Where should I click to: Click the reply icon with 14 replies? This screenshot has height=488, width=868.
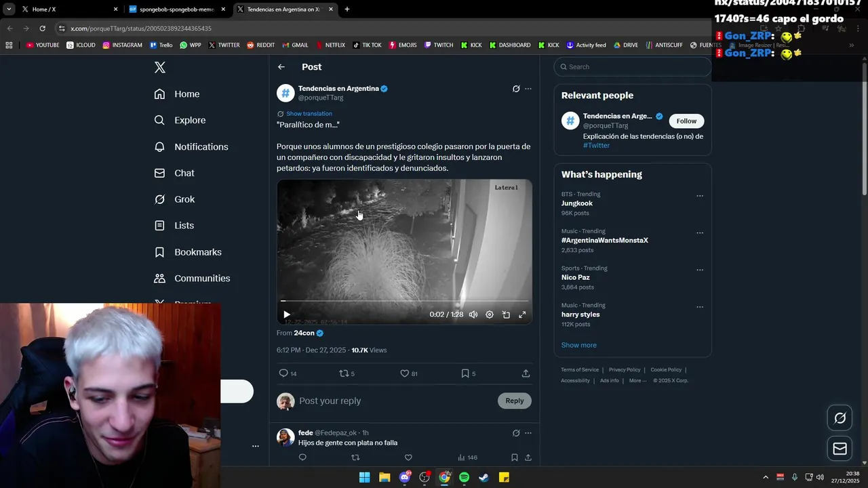[x=284, y=373]
